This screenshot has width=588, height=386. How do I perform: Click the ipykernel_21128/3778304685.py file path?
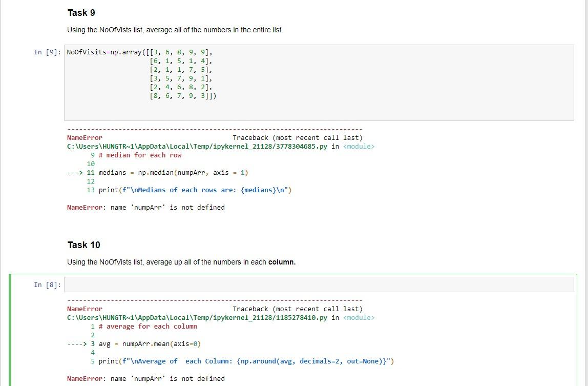tap(197, 147)
